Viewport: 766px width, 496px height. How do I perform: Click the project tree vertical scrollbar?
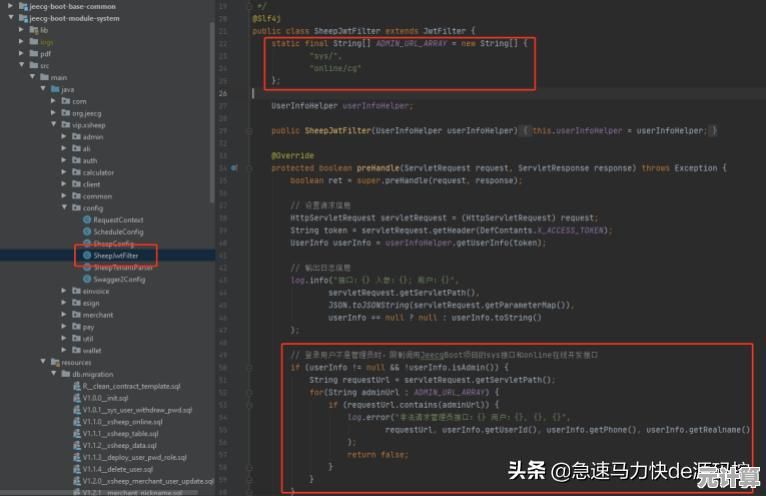(212, 100)
